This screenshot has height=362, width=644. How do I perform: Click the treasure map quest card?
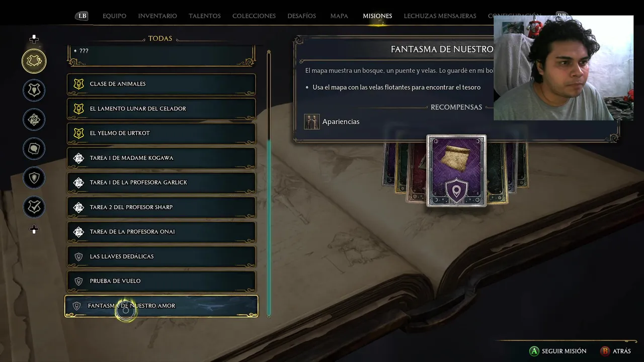[x=456, y=171]
